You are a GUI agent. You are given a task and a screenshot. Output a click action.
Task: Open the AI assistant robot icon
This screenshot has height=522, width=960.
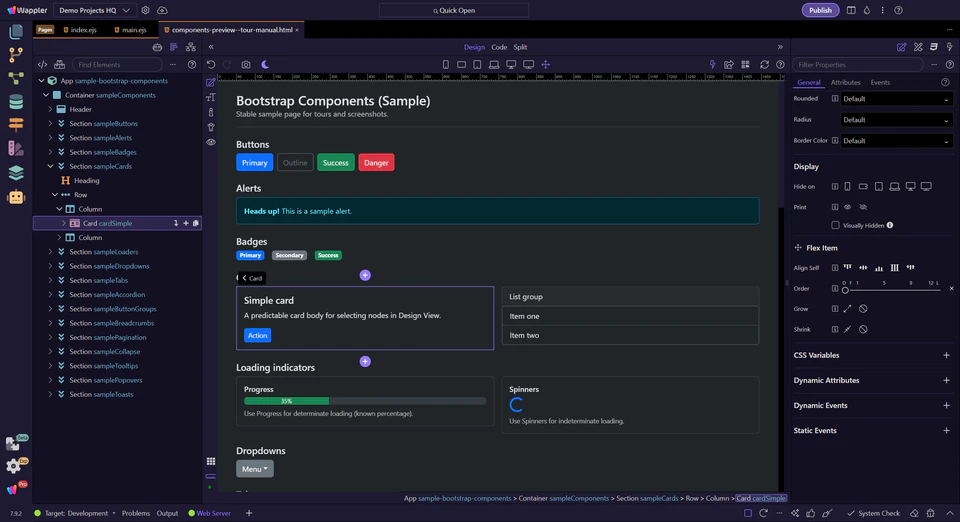pyautogui.click(x=16, y=196)
